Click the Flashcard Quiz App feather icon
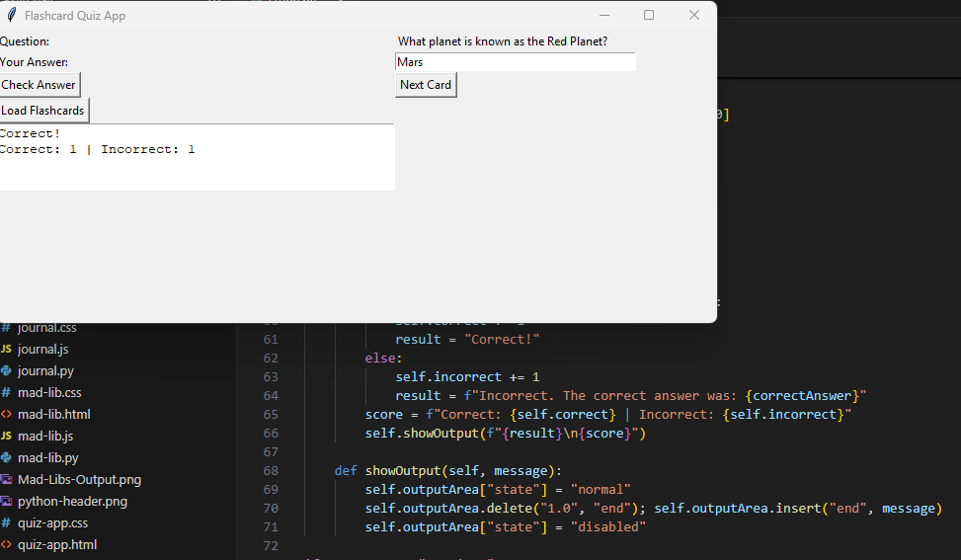 tap(12, 16)
